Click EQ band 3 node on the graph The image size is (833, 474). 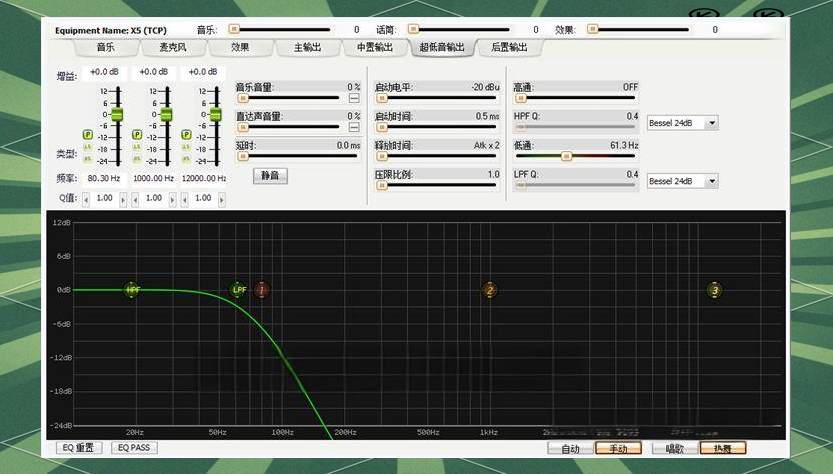(714, 290)
